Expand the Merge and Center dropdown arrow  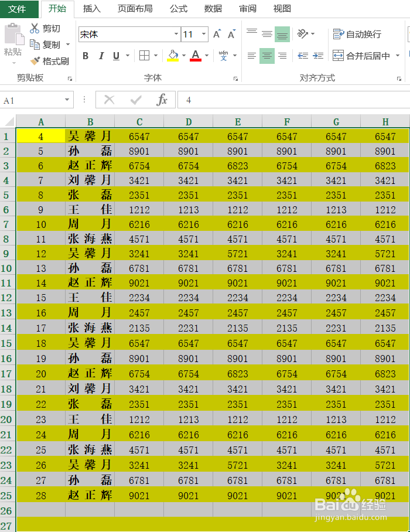[398, 56]
